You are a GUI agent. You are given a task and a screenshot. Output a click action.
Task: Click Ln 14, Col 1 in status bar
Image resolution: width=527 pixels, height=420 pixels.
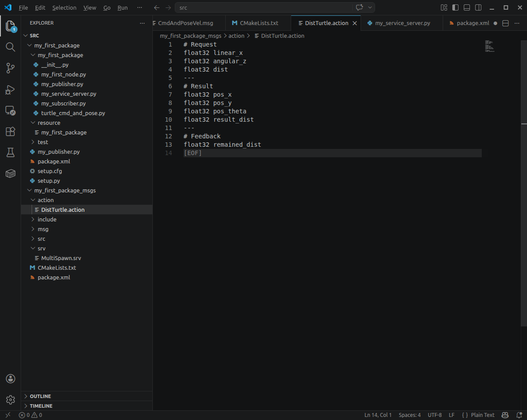pos(378,415)
